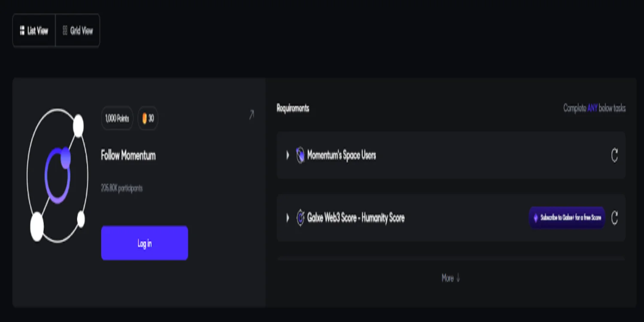Click the List View squares icon
The height and width of the screenshot is (322, 644).
click(x=22, y=30)
